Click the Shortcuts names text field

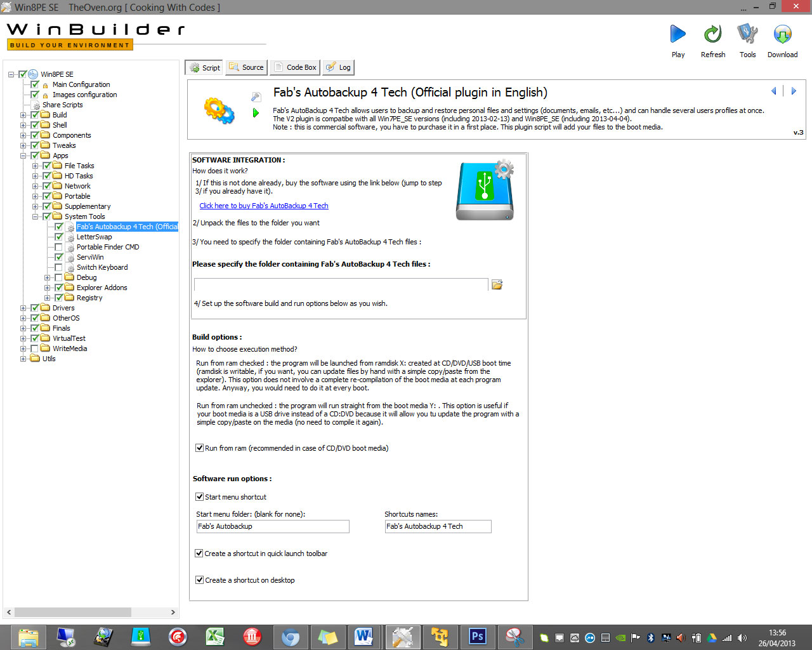point(438,526)
